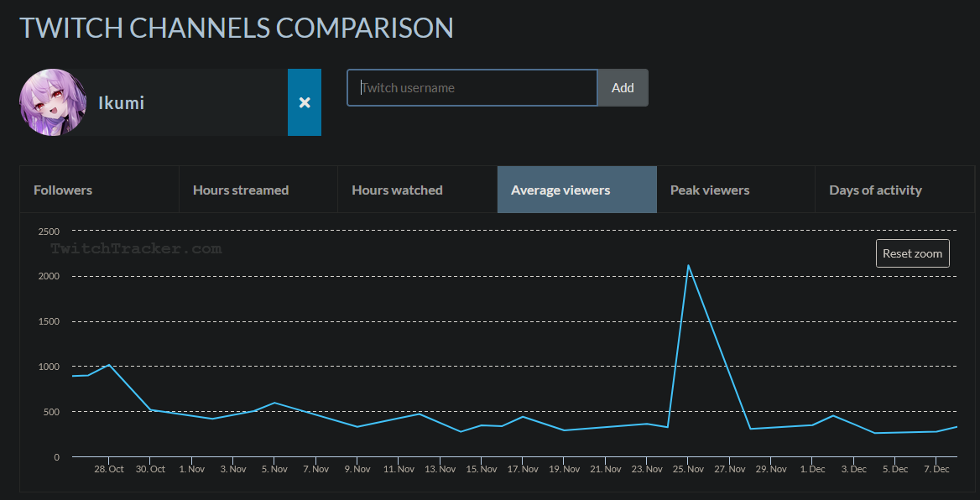Click the Add button

[623, 87]
